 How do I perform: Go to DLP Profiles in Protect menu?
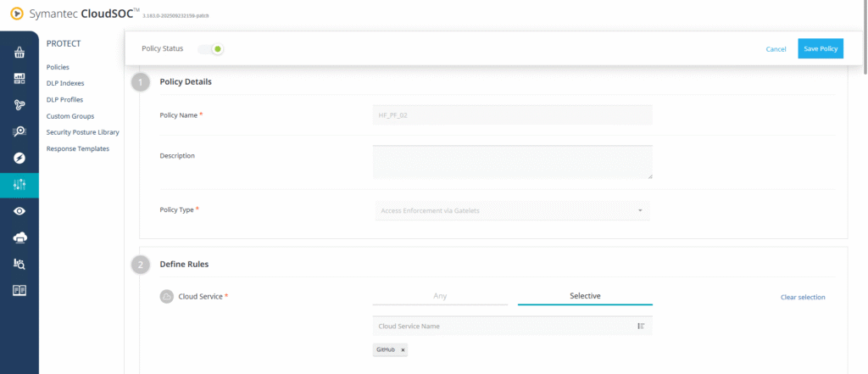click(64, 99)
